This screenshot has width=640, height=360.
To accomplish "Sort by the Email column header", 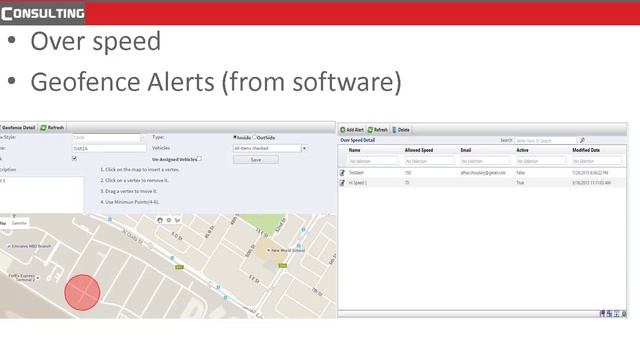I will coord(466,150).
